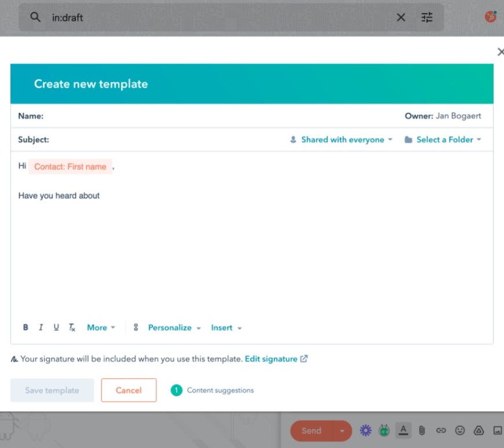This screenshot has width=504, height=448.
Task: Click the Cancel button
Action: 129,390
